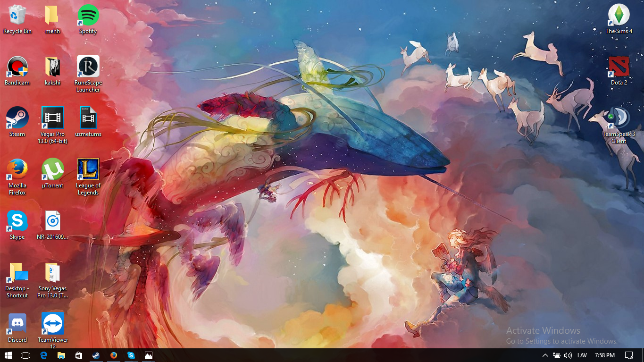Select the RuneScape Launcher icon
This screenshot has width=644, height=362.
click(x=88, y=74)
